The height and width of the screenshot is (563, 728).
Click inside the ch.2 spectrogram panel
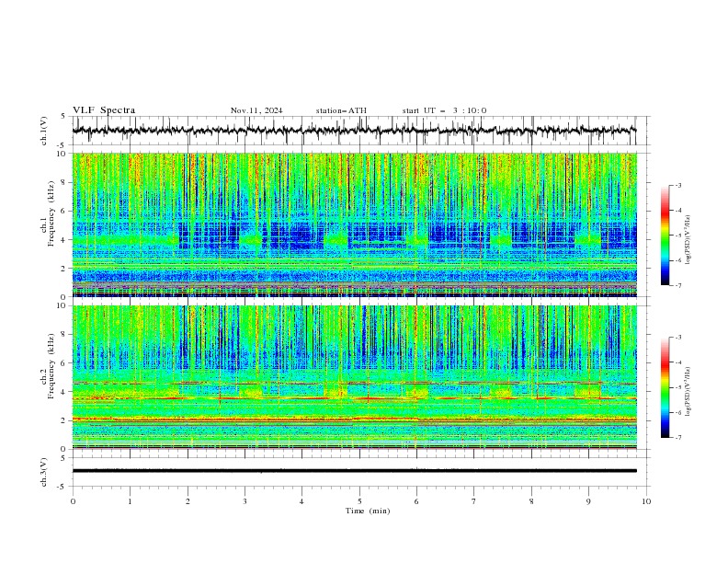point(354,377)
